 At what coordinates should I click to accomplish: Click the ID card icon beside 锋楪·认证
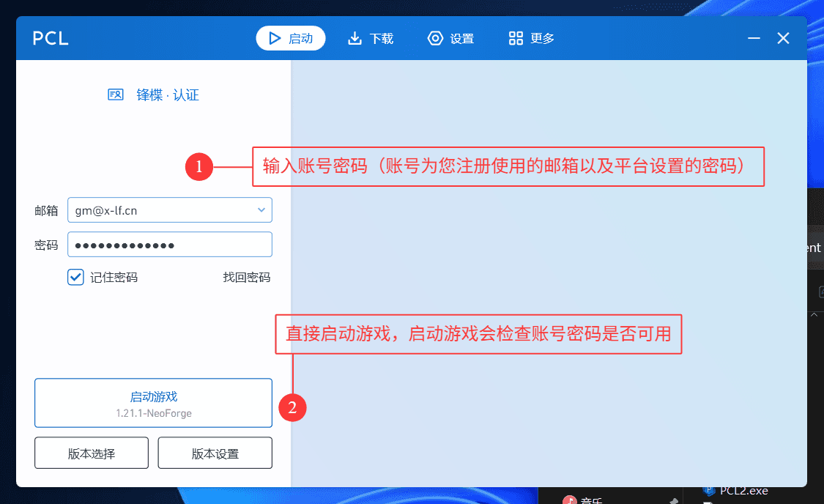[116, 94]
